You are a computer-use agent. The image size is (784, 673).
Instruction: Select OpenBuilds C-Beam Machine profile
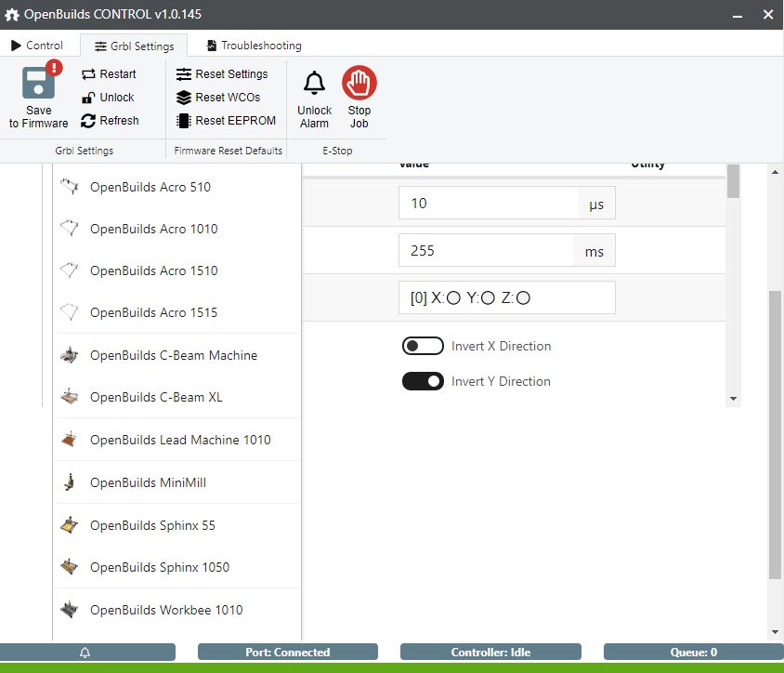pyautogui.click(x=177, y=355)
